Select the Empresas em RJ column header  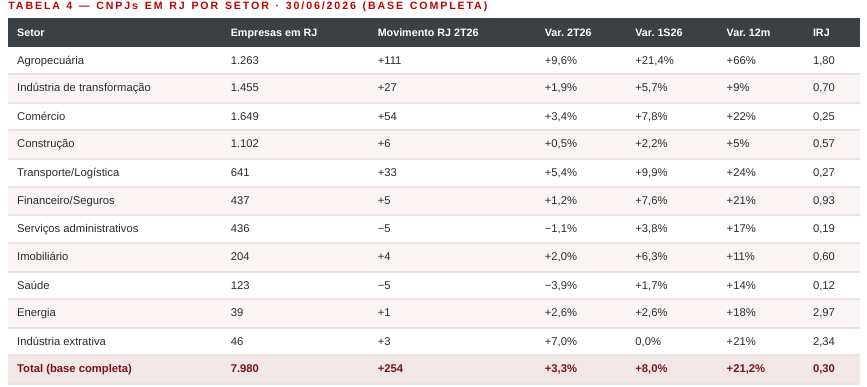(274, 33)
